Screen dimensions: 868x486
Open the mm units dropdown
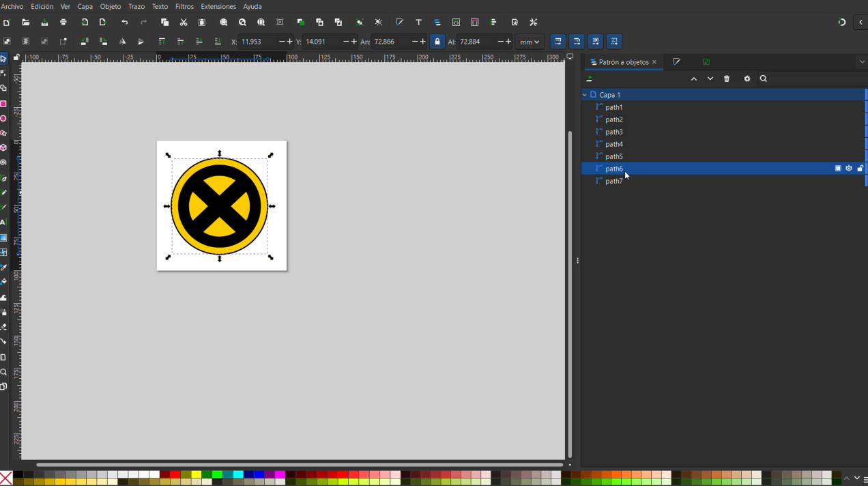pos(530,42)
